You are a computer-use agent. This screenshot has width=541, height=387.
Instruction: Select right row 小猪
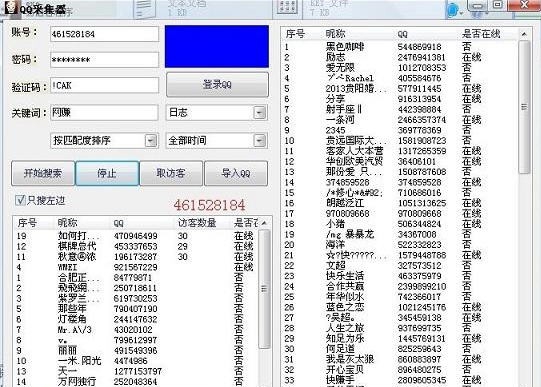tap(400, 224)
